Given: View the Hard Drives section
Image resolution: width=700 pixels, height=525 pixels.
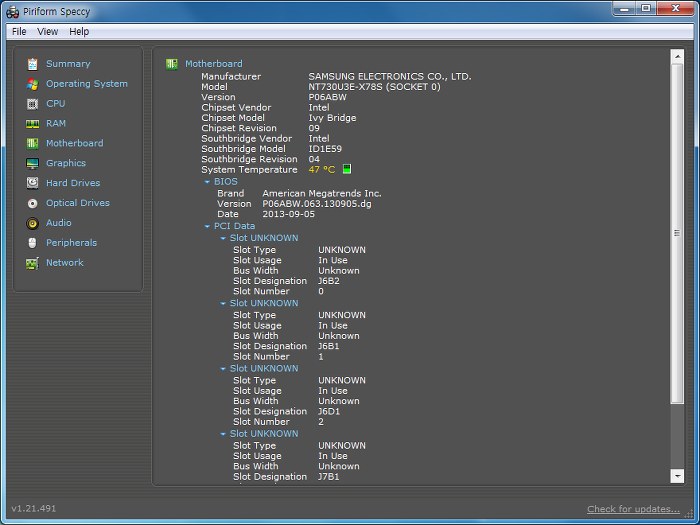Looking at the screenshot, I should point(73,183).
